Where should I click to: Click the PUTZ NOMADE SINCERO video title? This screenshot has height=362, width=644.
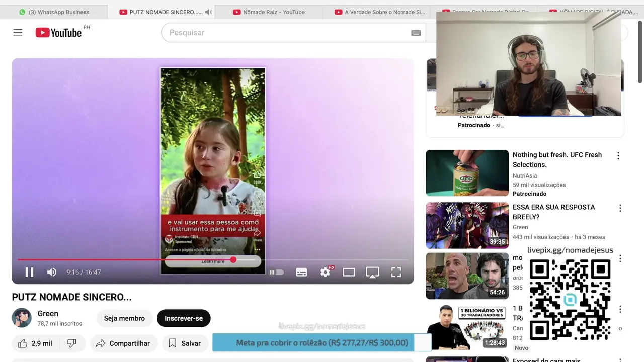coord(72,297)
